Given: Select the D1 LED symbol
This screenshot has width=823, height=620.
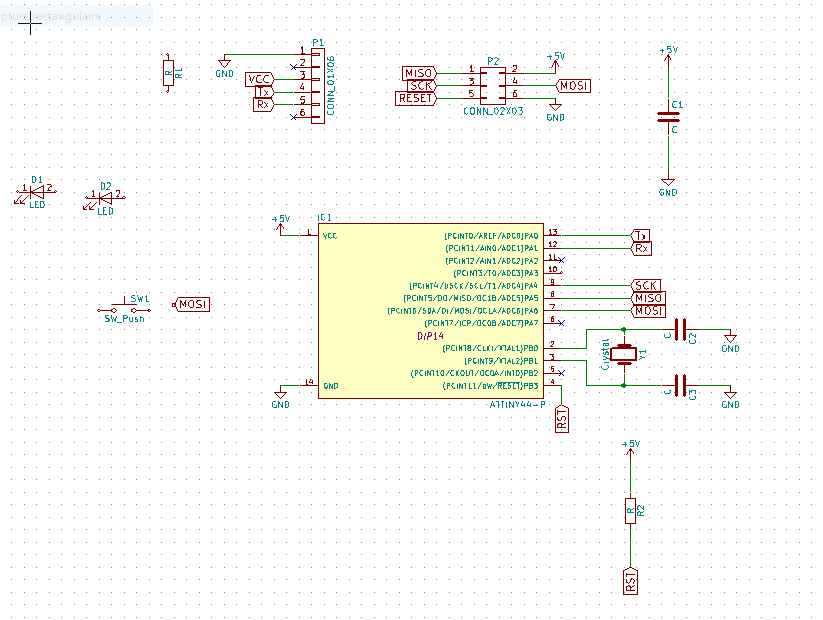Looking at the screenshot, I should click(36, 193).
